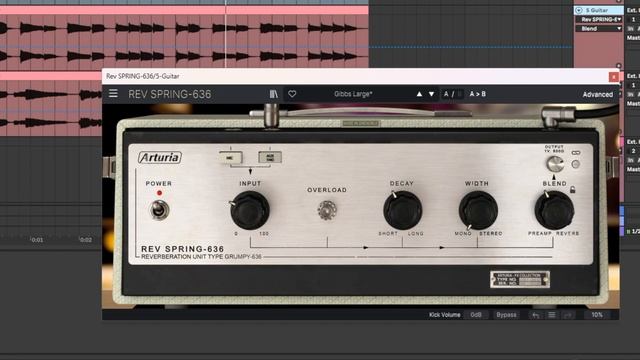The width and height of the screenshot is (640, 360).
Task: Click the lower audio clip waveform
Action: [51, 108]
